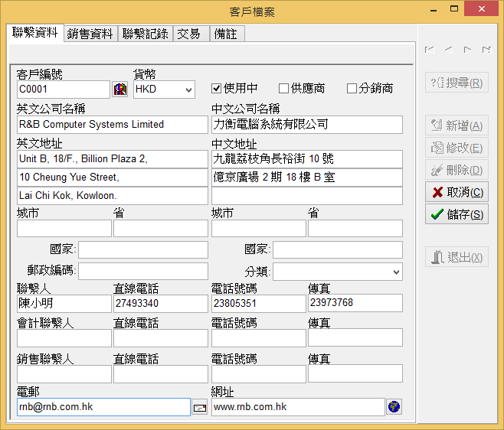Screen dimensions: 504x430
Task: Click the Chinese address 國家 field
Action: 338,250
